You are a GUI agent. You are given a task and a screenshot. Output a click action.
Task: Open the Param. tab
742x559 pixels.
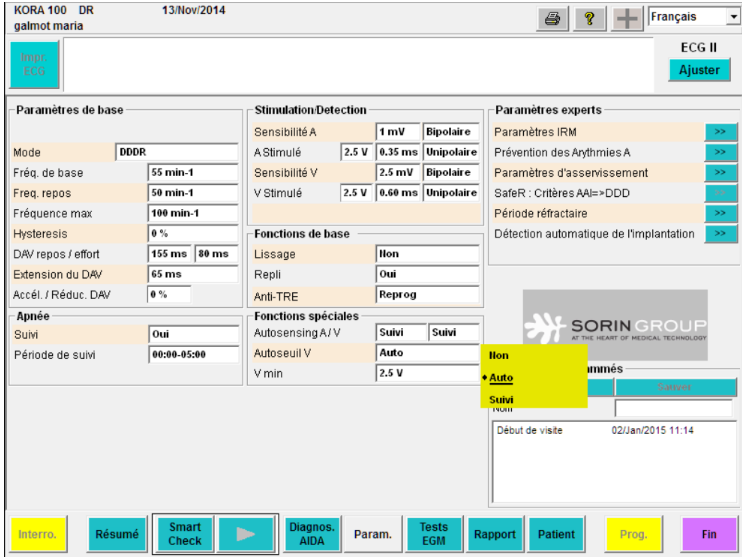tap(373, 534)
